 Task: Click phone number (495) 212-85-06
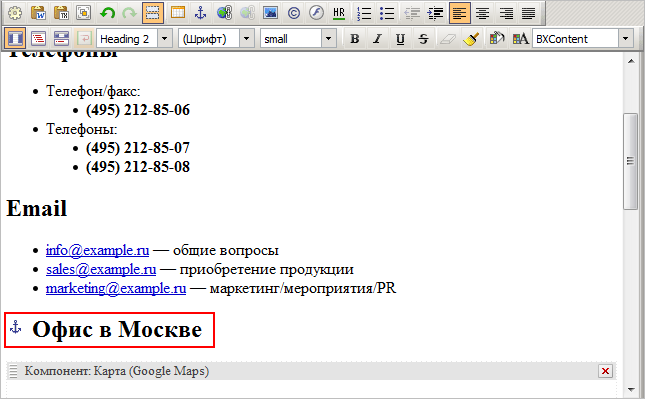[x=138, y=110]
